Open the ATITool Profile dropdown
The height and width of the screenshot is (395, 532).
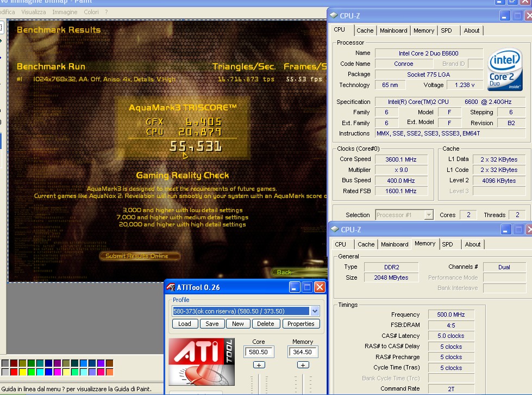tap(315, 311)
